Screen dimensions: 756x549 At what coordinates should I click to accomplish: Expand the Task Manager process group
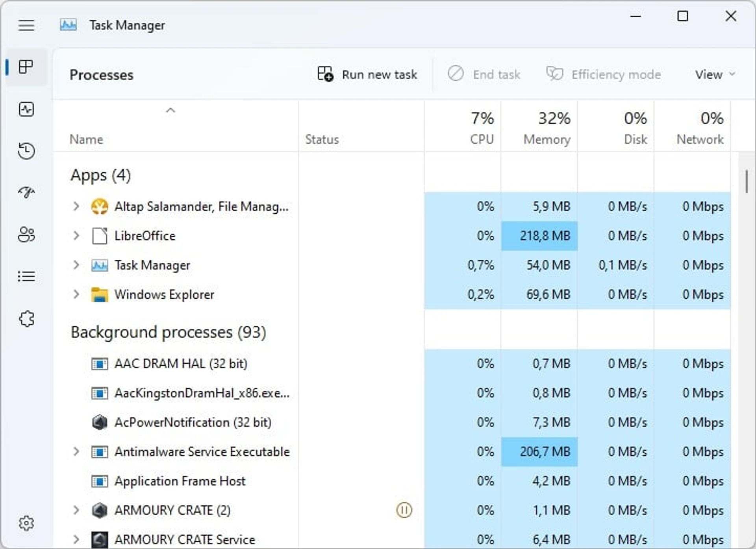point(76,265)
